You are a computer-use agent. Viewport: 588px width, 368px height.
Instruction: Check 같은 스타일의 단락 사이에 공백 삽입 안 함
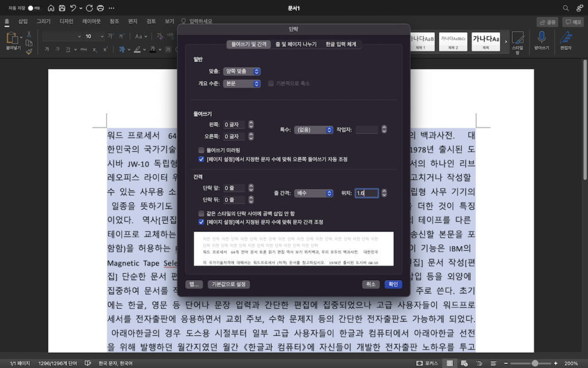pyautogui.click(x=202, y=213)
